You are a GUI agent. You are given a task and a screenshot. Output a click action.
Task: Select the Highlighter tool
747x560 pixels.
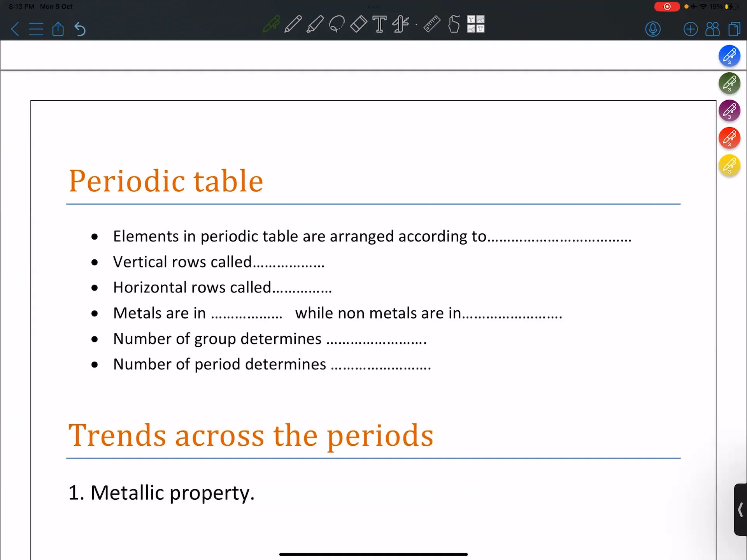(316, 24)
